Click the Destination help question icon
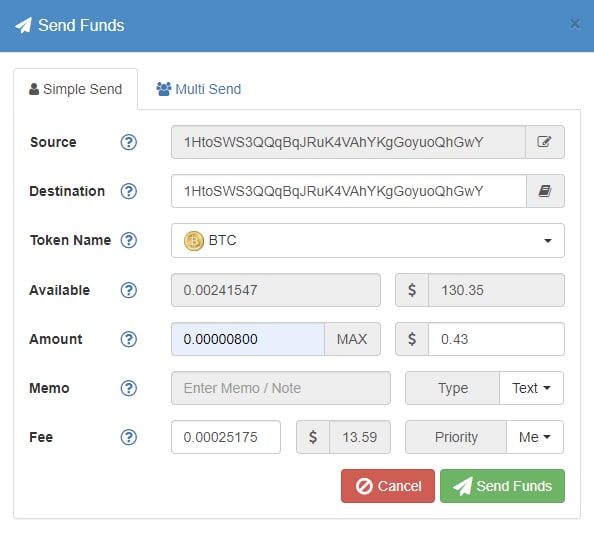The height and width of the screenshot is (533, 594). tap(129, 191)
